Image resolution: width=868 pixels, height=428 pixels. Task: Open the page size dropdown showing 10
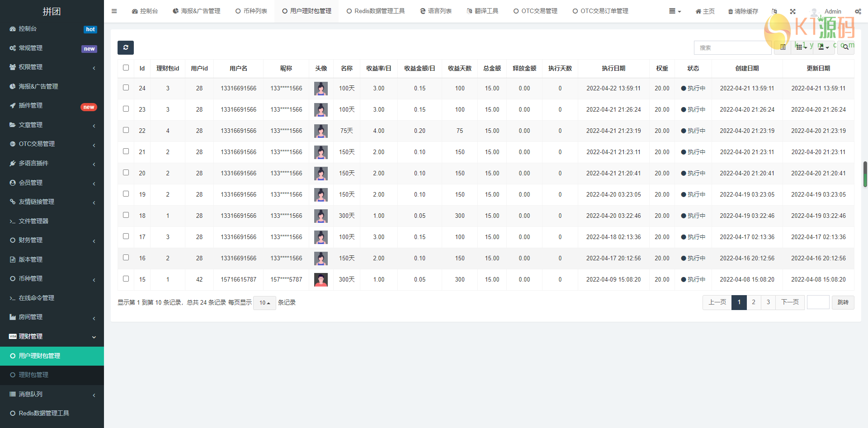click(x=264, y=303)
